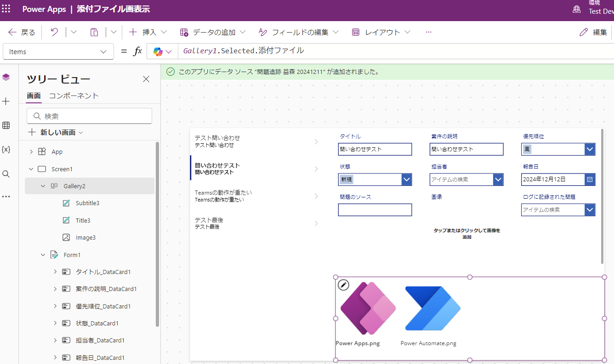Select Title3 in the tree view

point(83,220)
